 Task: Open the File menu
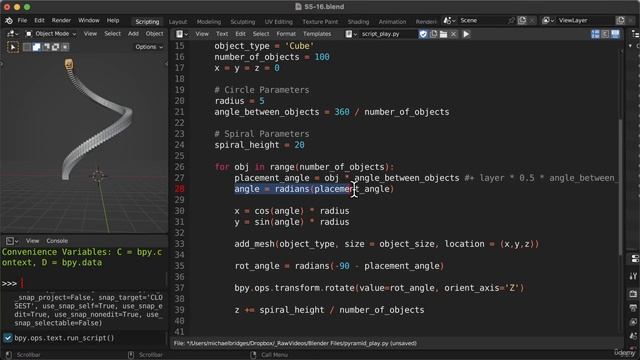(22, 20)
